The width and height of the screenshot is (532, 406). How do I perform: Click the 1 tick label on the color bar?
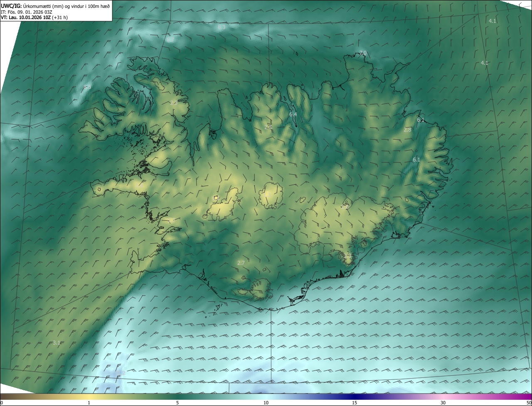(x=89, y=403)
